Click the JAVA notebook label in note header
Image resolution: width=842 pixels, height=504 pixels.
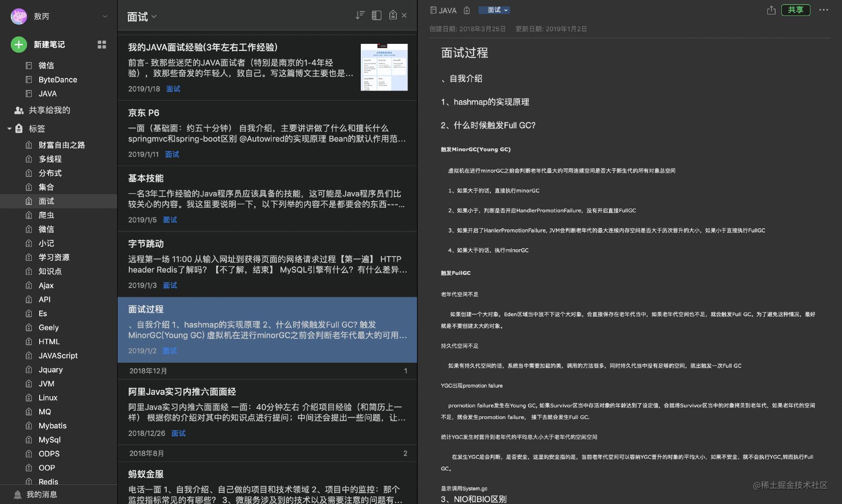443,10
